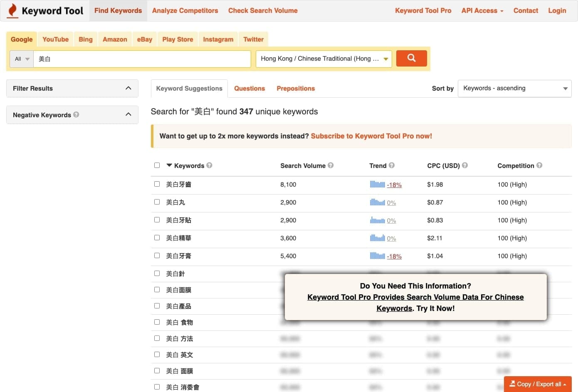Click Subscribe to Keyword Tool Pro now
This screenshot has width=578, height=392.
(371, 136)
